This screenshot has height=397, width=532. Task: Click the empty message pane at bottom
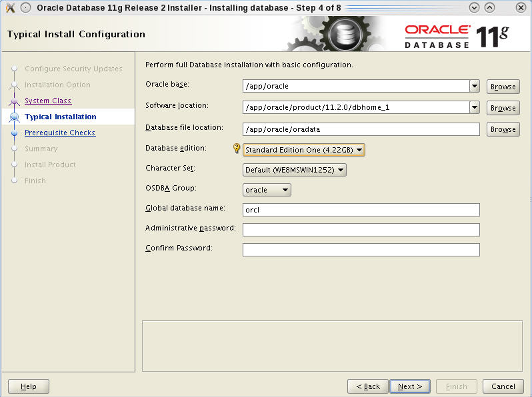click(332, 346)
